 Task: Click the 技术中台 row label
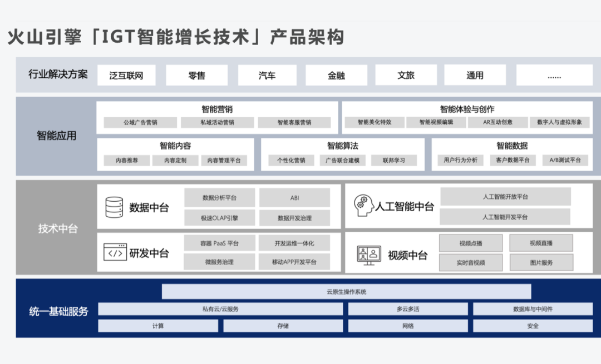click(58, 228)
